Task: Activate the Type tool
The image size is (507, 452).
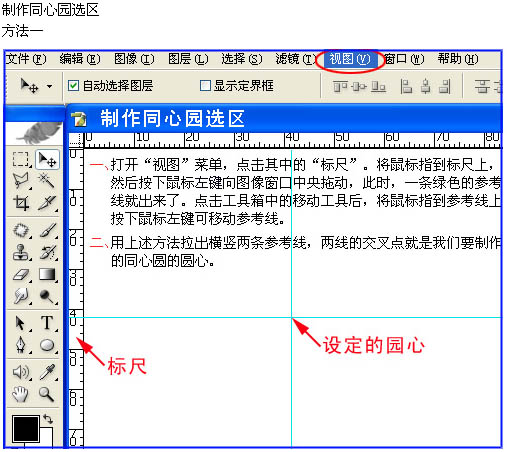Action: point(47,323)
